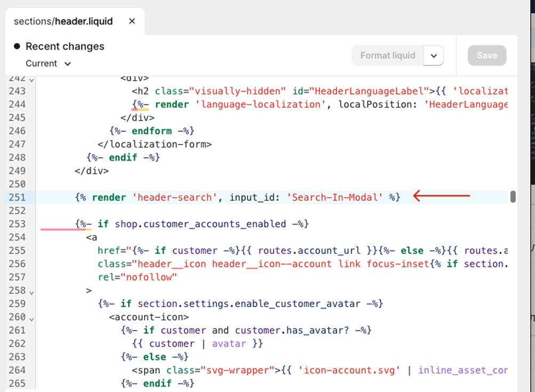
Task: Click the else tag on line 263
Action: [x=155, y=357]
